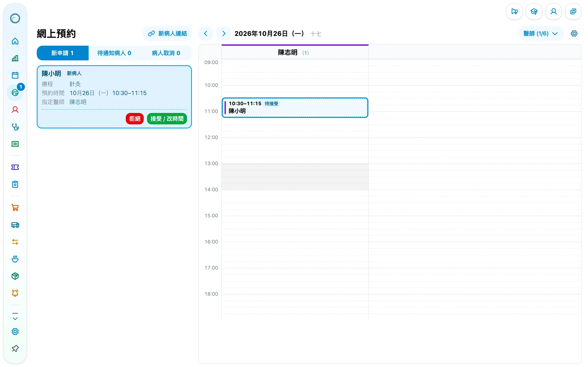
Task: Click the pin icon at sidebar bottom
Action: point(15,349)
